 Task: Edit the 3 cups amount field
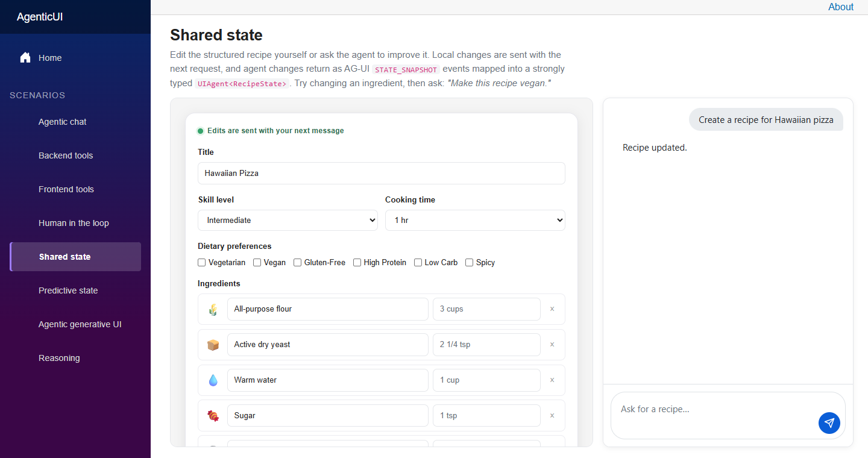(x=486, y=309)
